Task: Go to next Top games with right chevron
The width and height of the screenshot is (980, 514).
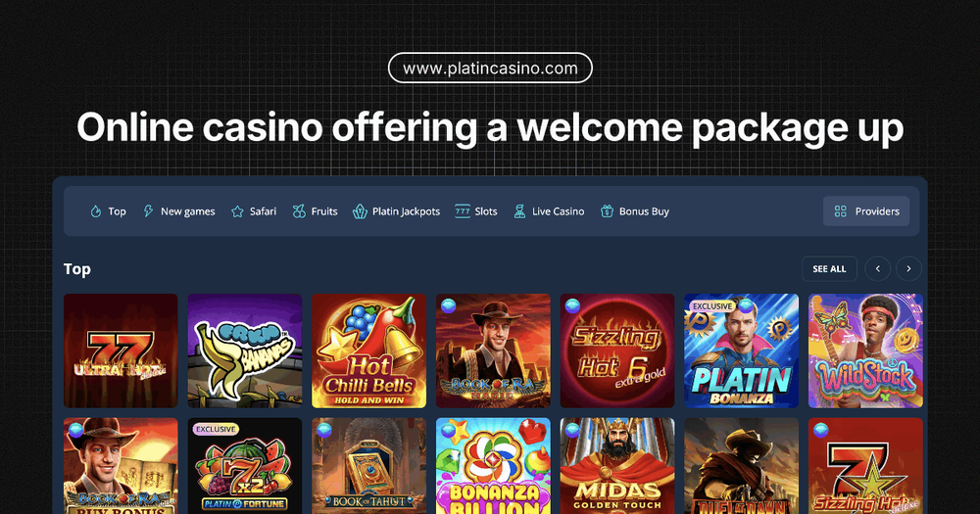Action: (x=908, y=268)
